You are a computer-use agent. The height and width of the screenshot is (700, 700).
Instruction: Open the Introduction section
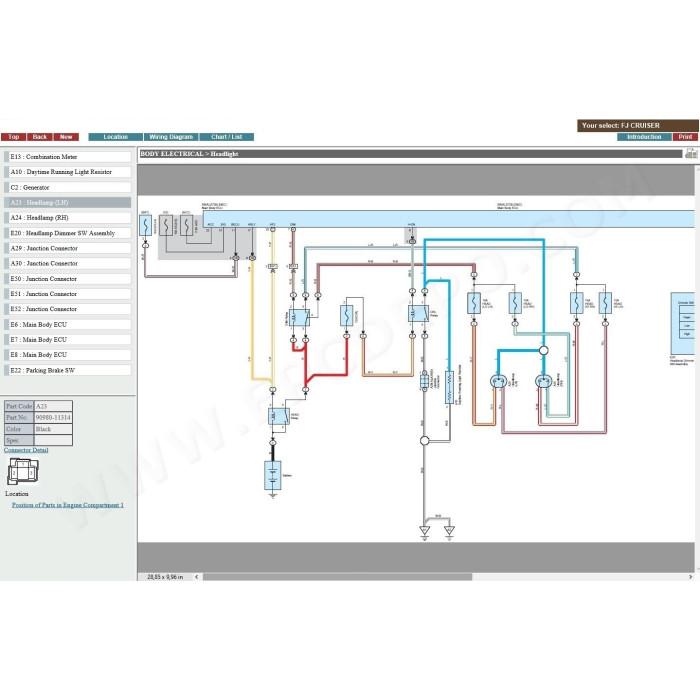click(644, 137)
